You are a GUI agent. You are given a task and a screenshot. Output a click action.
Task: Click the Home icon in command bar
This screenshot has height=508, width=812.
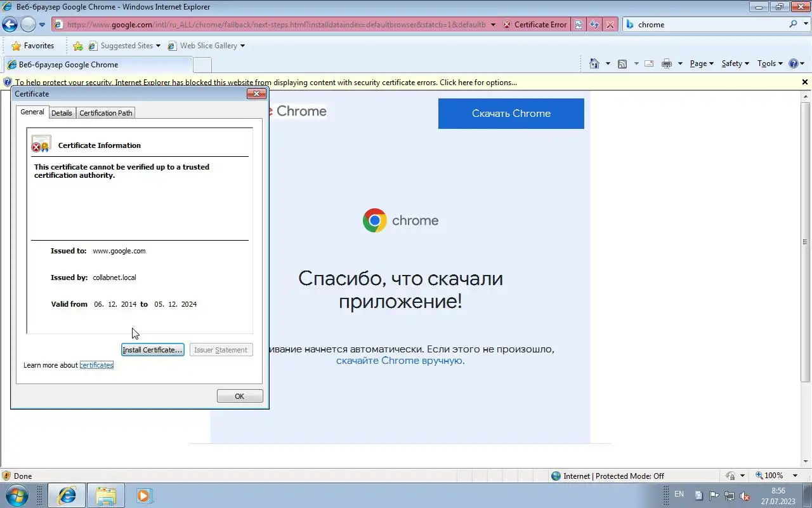(594, 63)
